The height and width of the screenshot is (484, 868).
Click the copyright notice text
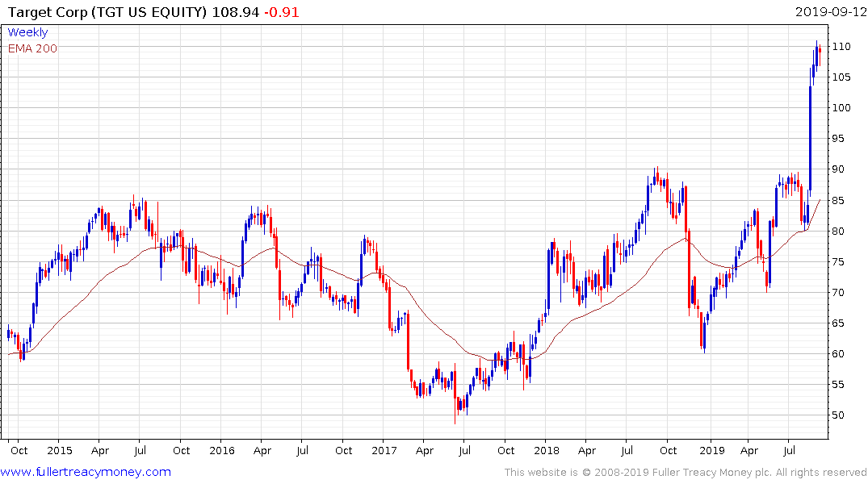[x=686, y=473]
